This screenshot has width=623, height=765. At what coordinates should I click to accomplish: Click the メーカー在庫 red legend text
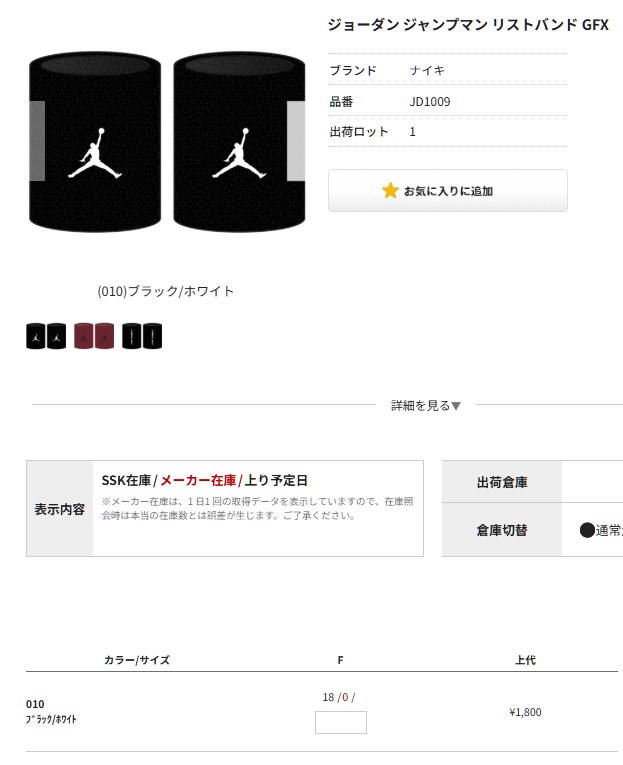(198, 481)
